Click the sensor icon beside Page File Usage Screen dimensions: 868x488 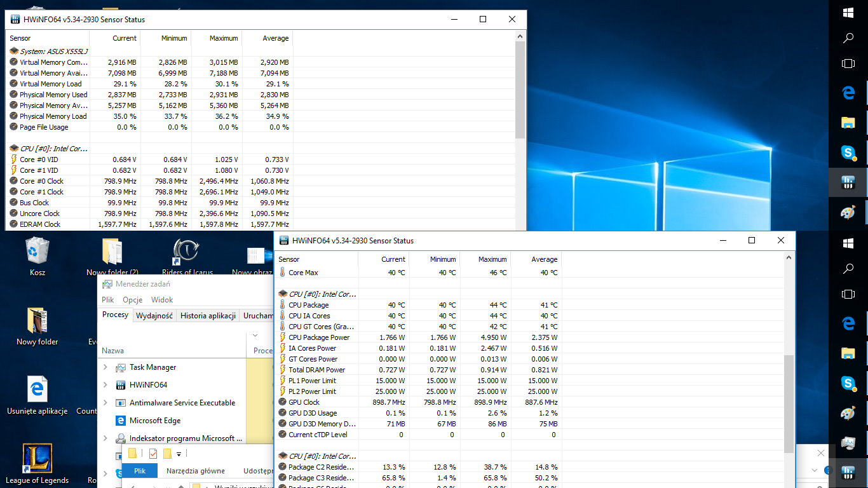[x=13, y=127]
